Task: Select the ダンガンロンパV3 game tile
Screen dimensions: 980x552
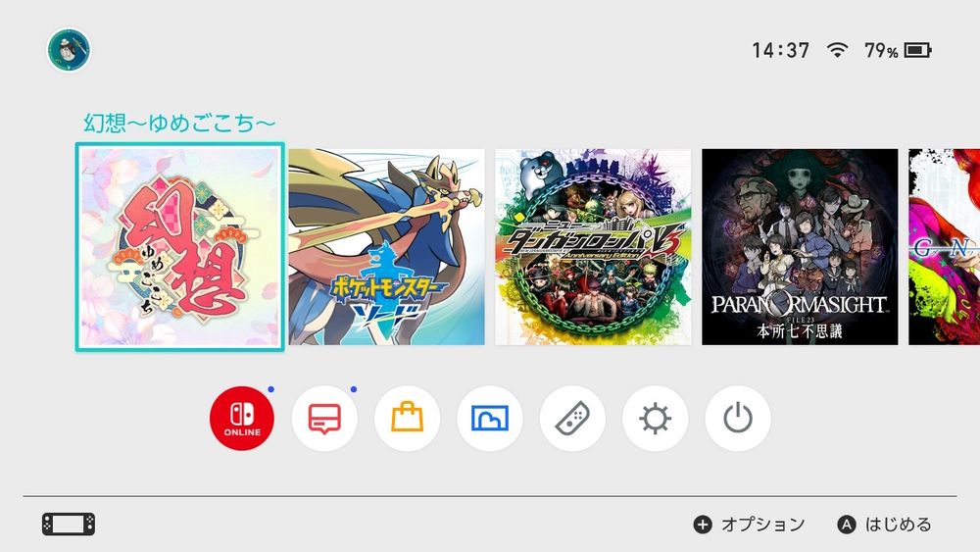Action: (593, 247)
